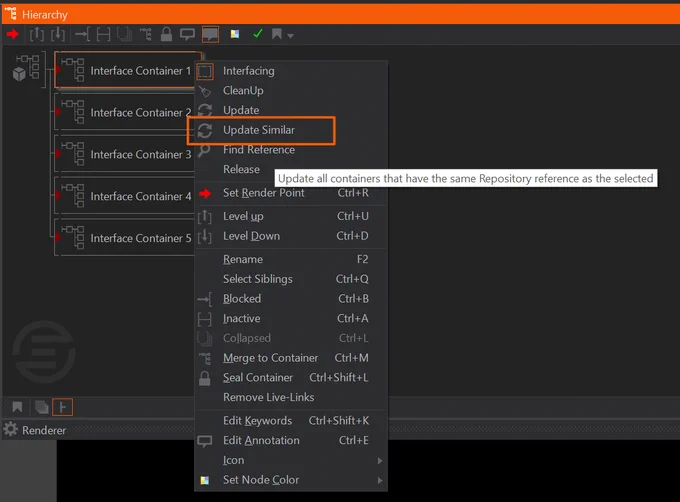Select Interface Container 3 node

[x=124, y=154]
